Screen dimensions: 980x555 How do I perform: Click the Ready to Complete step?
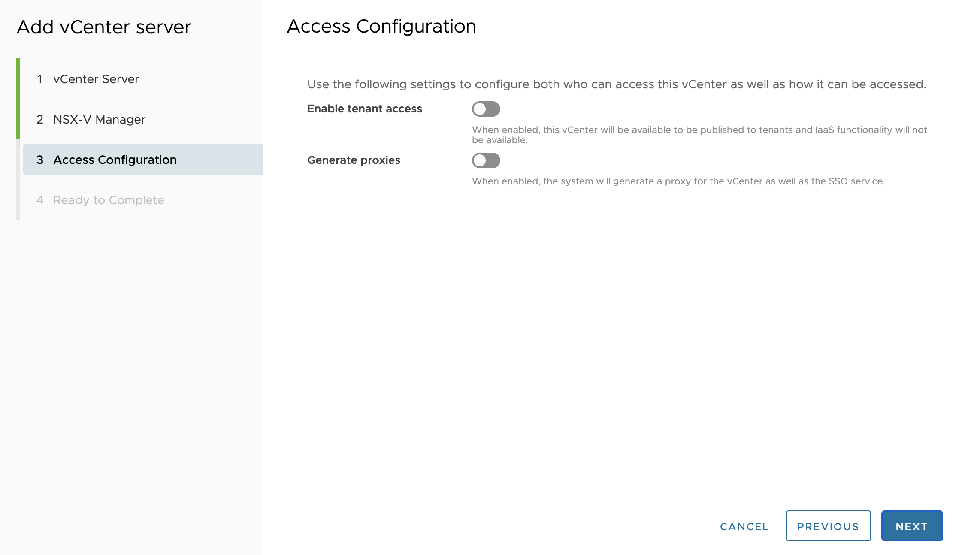(109, 200)
